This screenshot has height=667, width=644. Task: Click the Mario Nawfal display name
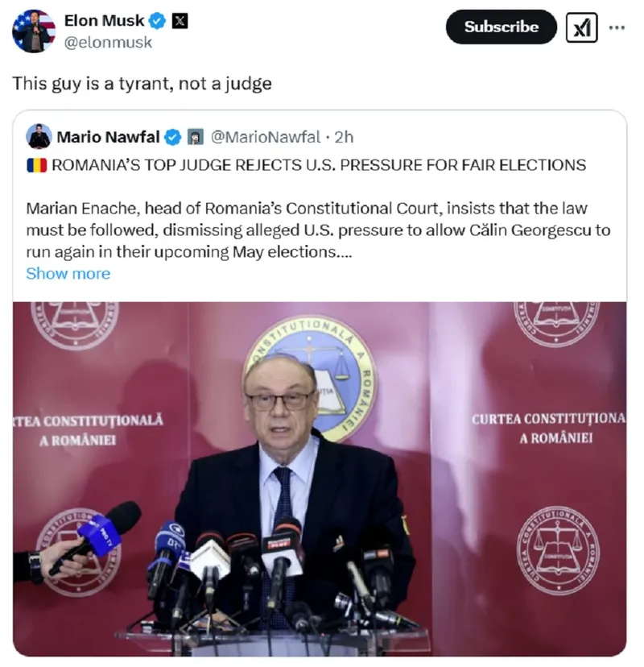pyautogui.click(x=108, y=137)
